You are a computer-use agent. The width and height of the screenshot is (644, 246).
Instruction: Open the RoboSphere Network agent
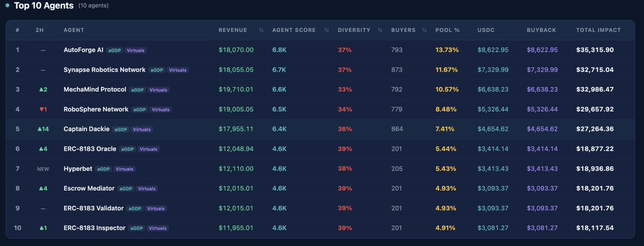96,109
